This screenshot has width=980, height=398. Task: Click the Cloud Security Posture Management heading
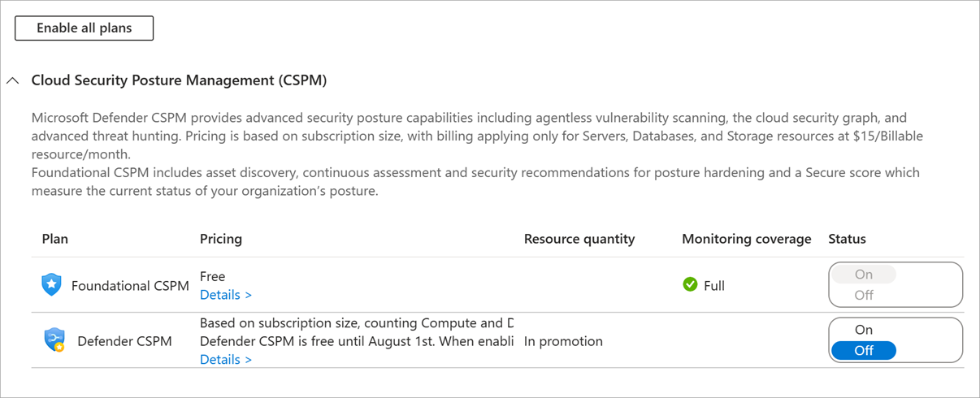[179, 80]
